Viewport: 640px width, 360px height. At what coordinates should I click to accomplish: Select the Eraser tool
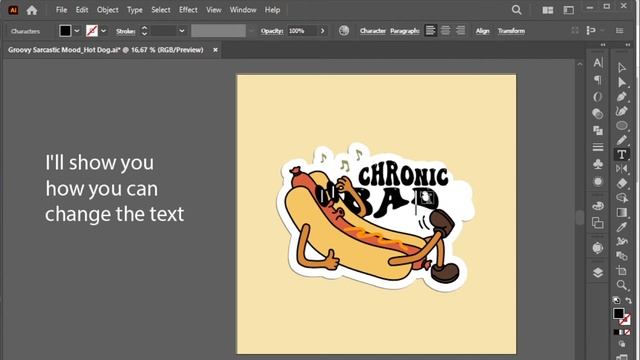tap(622, 183)
